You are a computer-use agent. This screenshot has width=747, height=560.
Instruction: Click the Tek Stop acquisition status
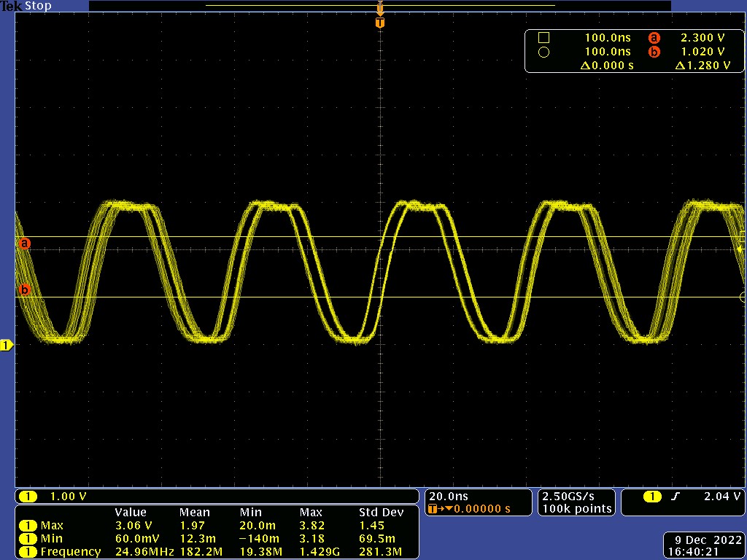coord(26,6)
